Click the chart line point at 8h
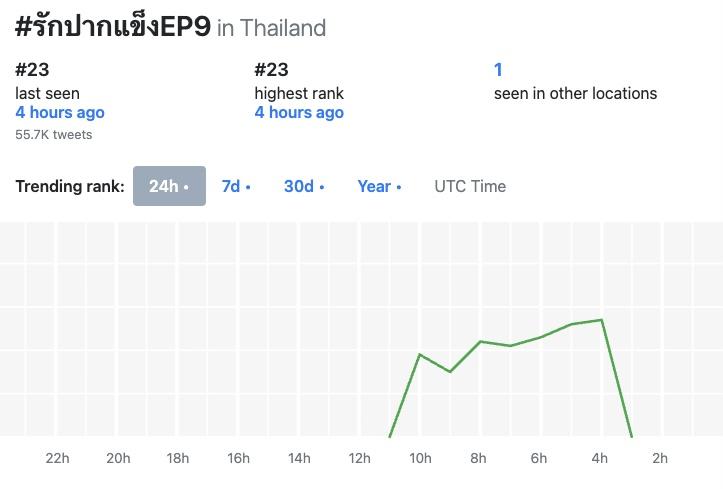This screenshot has height=489, width=723. point(481,341)
